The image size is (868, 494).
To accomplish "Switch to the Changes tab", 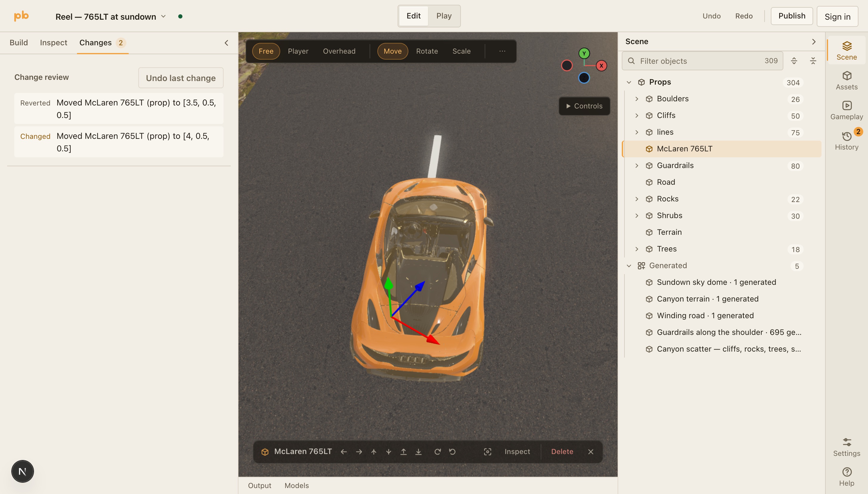I will 103,43.
